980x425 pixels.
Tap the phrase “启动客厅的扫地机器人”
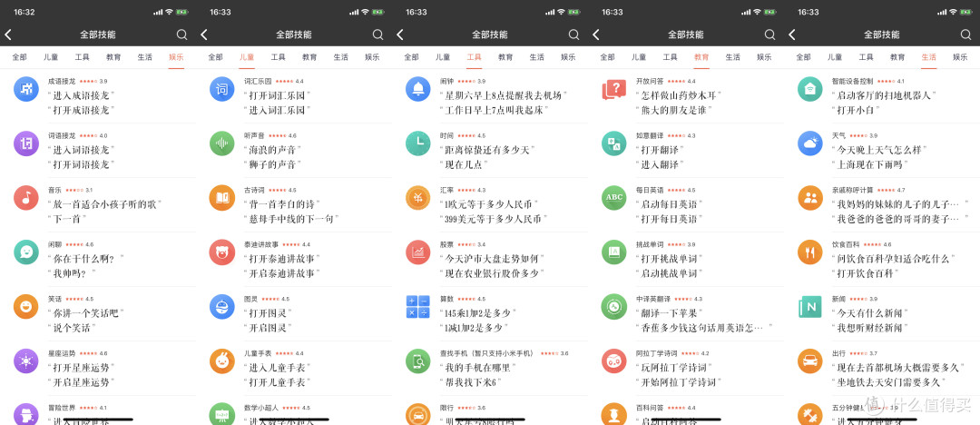point(884,95)
